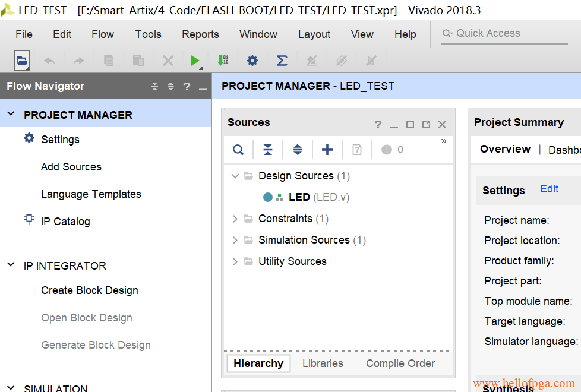
Task: Float the Sources panel window
Action: [x=426, y=124]
